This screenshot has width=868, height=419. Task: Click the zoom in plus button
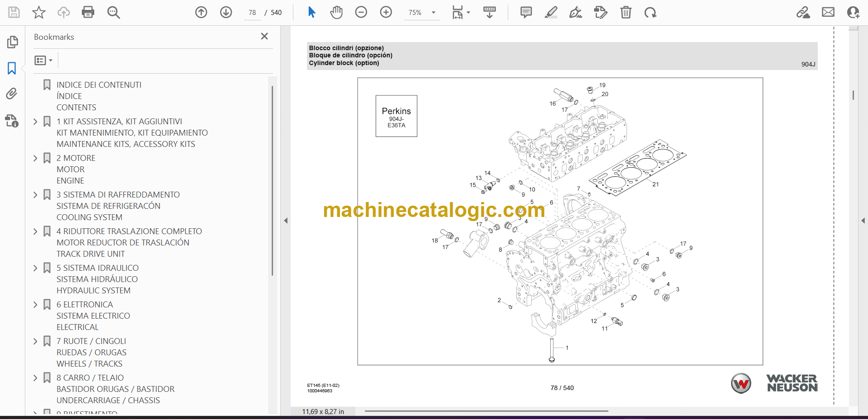(x=386, y=12)
